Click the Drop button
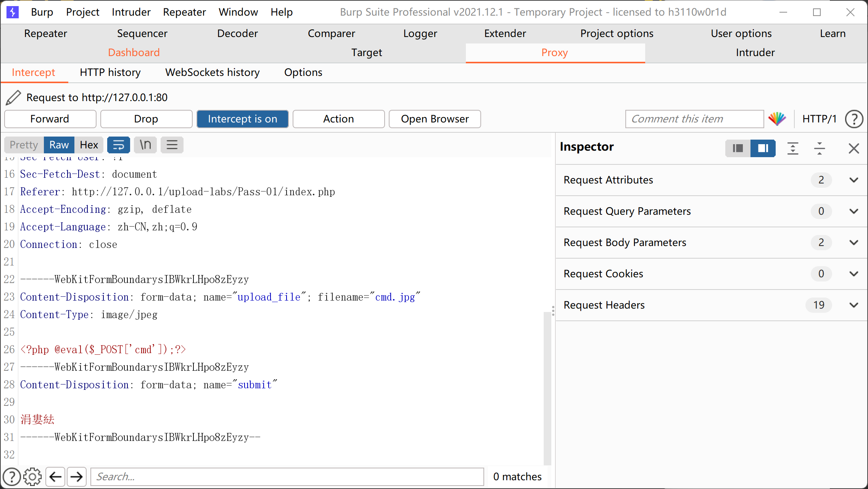This screenshot has width=868, height=489. [x=147, y=119]
